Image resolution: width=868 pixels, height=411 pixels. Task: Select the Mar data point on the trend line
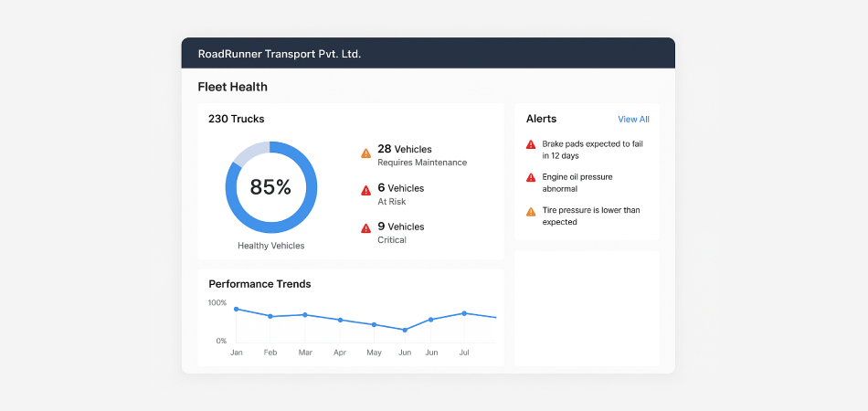pos(305,314)
